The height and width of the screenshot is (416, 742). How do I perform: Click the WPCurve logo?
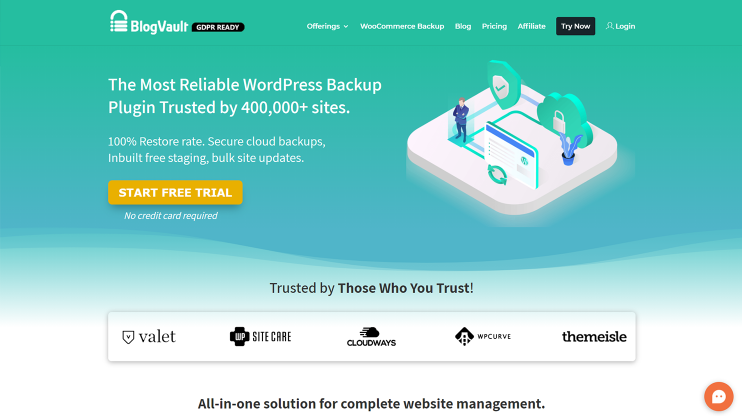pos(483,336)
